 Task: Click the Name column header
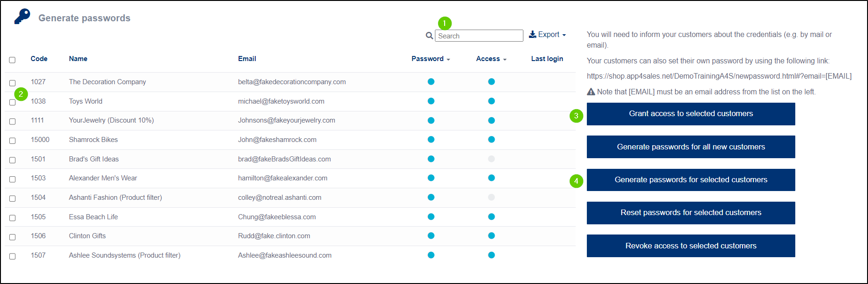click(78, 58)
